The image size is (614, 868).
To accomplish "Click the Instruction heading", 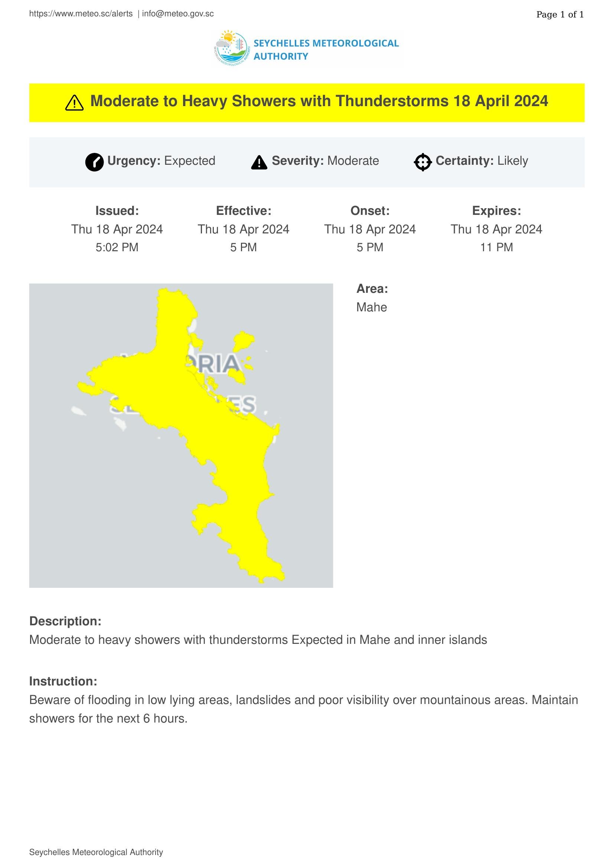I will coord(63,681).
